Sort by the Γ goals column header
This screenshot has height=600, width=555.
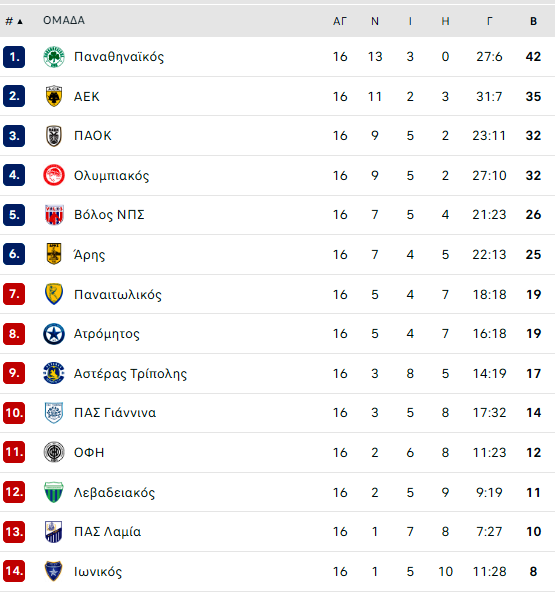(490, 21)
